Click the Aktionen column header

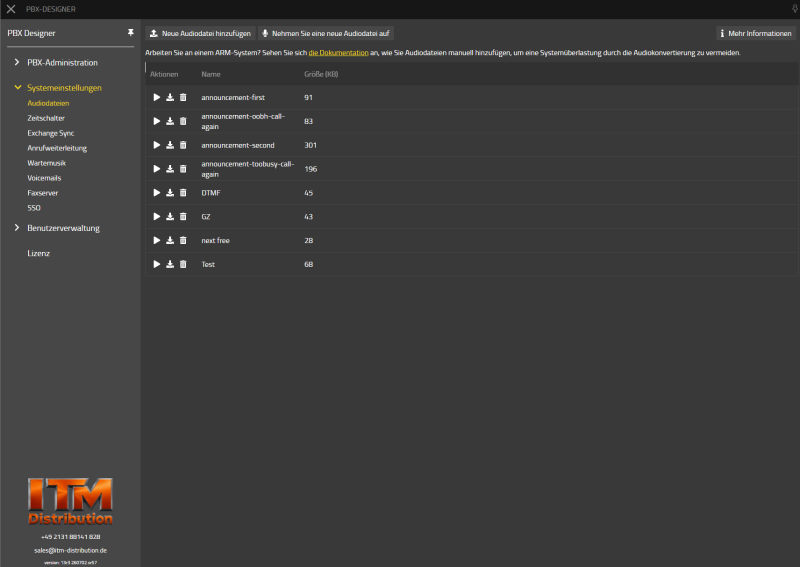pyautogui.click(x=164, y=74)
